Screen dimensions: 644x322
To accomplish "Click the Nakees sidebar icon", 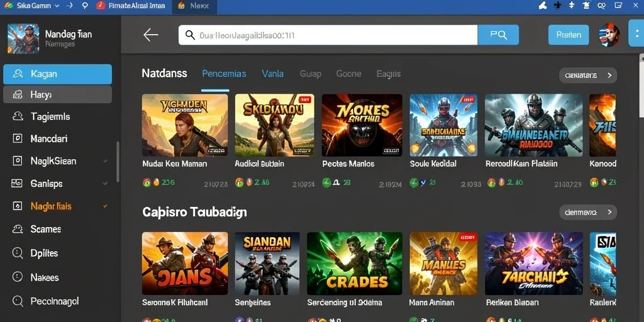I will tap(18, 277).
